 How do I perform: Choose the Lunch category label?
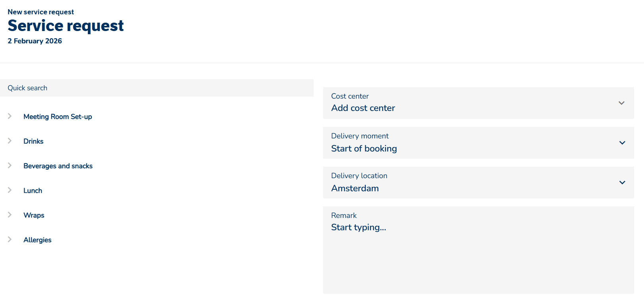click(33, 190)
